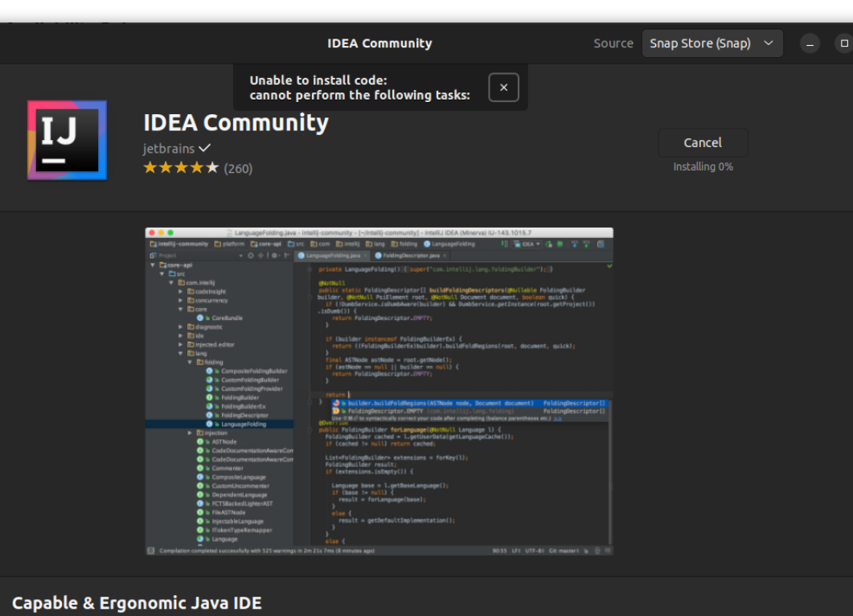The width and height of the screenshot is (853, 616).
Task: Click "cannot perform the following tasks:" text
Action: tap(359, 95)
